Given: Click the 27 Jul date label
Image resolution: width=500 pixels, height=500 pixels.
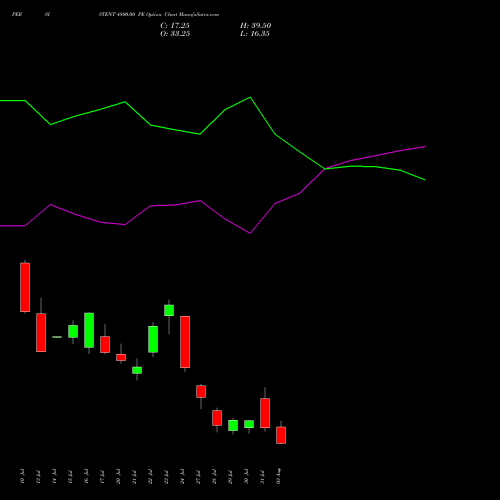Looking at the screenshot, I should 198,477.
